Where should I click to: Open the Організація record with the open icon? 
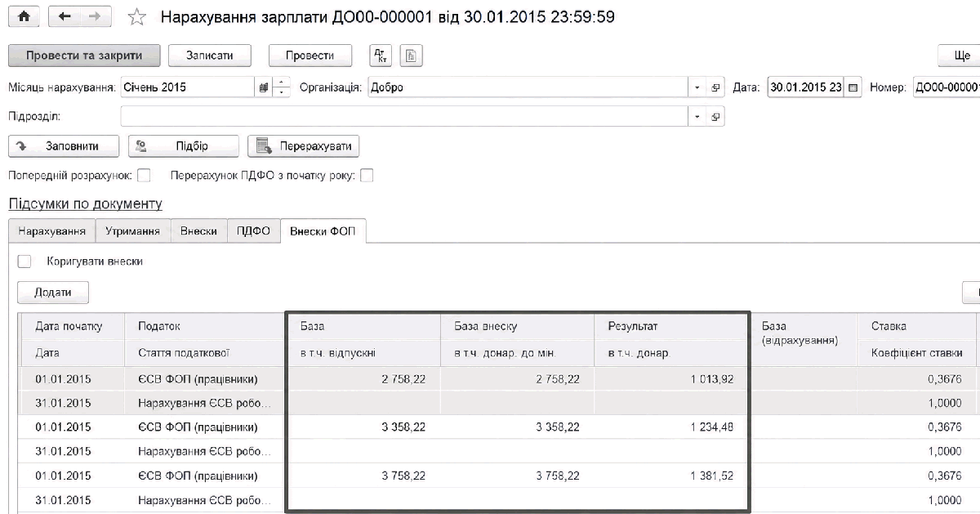tap(716, 87)
